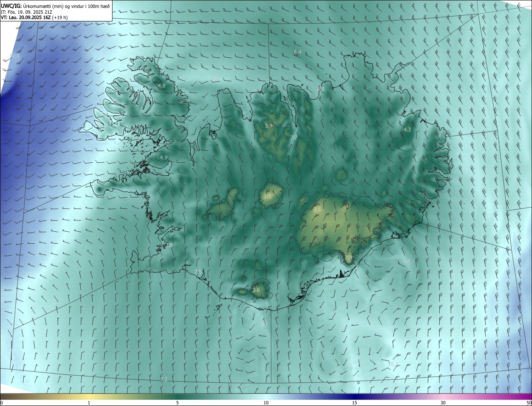Click the 0 tick label on the color scale
The width and height of the screenshot is (532, 406).
point(1,403)
